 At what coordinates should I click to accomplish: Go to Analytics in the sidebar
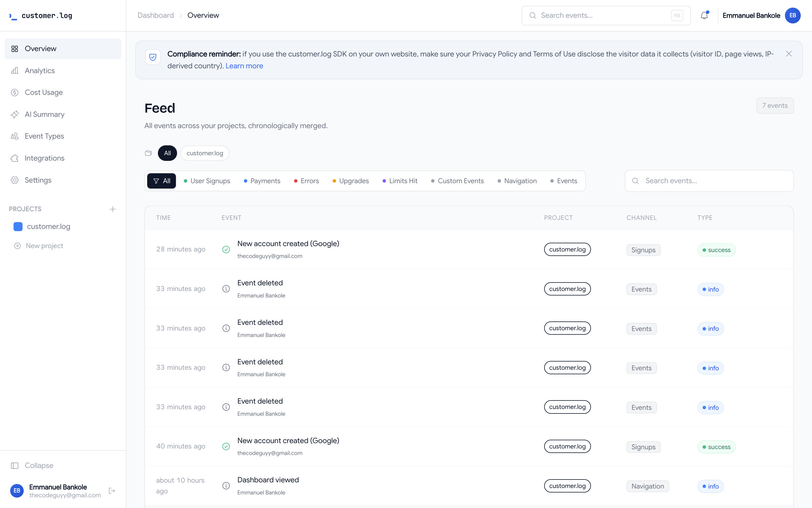coord(63,71)
